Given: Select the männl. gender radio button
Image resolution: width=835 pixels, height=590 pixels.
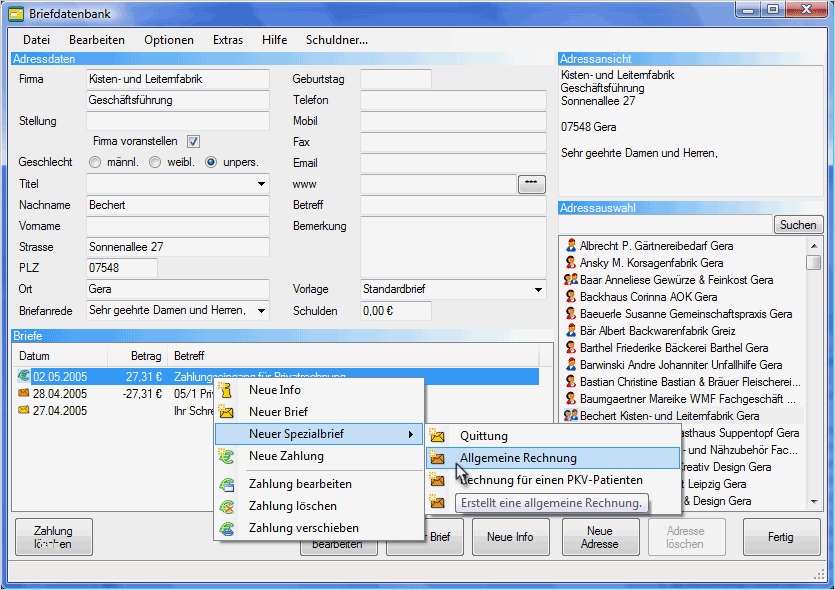Looking at the screenshot, I should 95,162.
